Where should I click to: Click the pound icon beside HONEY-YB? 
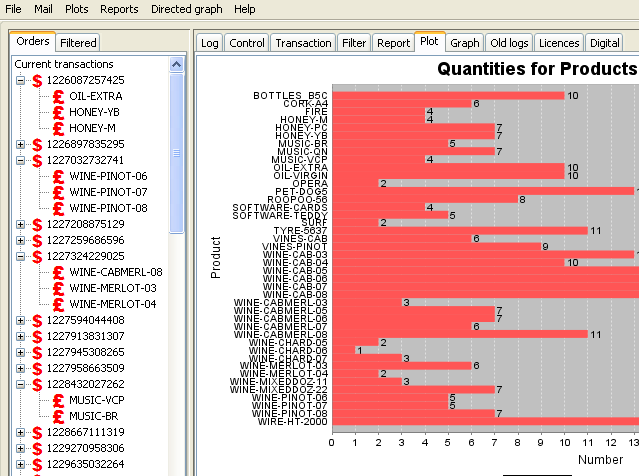[x=59, y=112]
